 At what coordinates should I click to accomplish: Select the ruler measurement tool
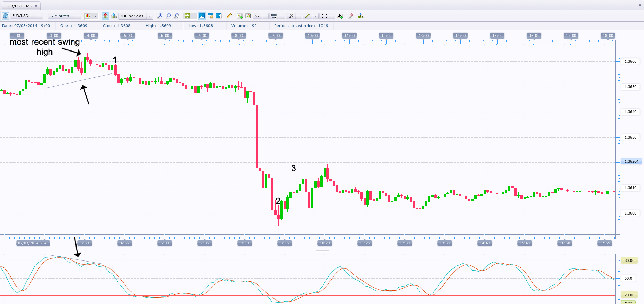229,16
